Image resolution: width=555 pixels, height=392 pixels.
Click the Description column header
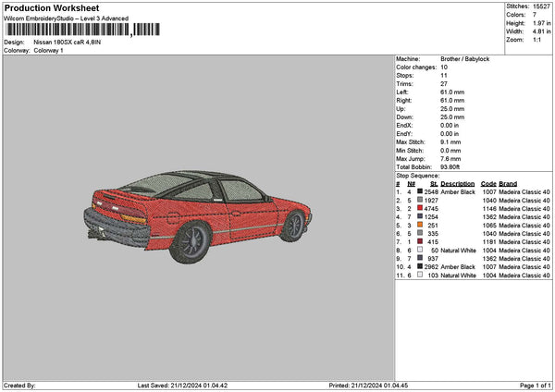[x=458, y=183]
